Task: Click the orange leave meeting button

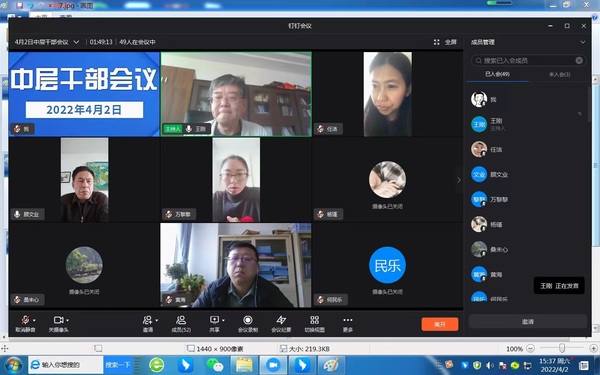Action: (x=440, y=324)
